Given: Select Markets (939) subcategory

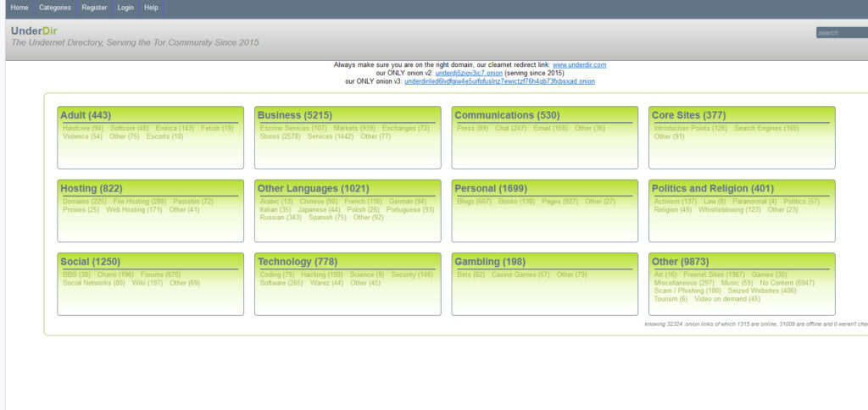Looking at the screenshot, I should coord(354,129).
